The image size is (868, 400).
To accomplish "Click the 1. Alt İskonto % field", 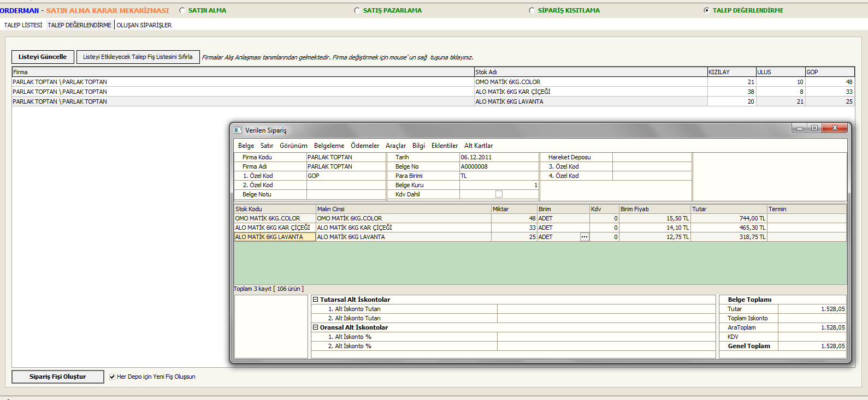I will (x=606, y=337).
